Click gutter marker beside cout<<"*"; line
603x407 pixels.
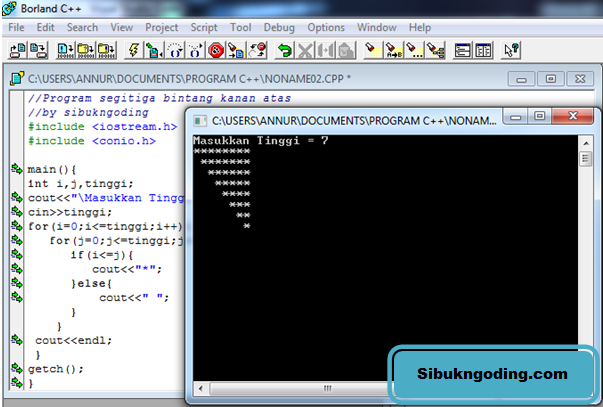(x=17, y=268)
